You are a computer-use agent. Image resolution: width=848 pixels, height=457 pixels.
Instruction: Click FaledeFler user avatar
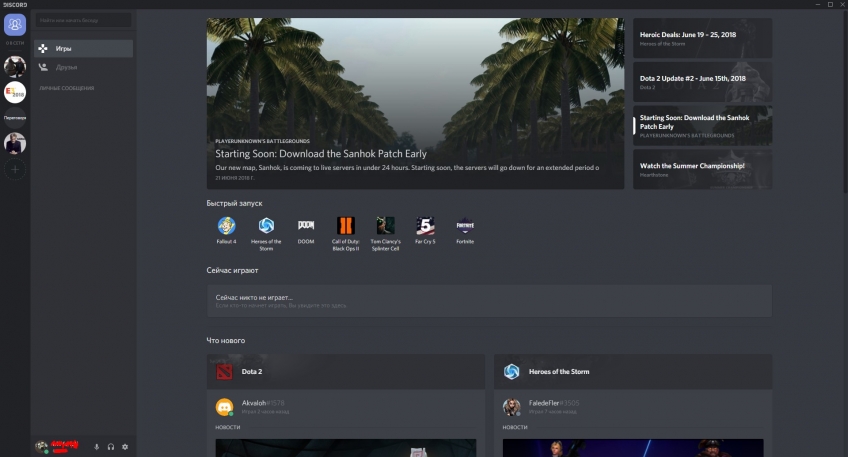(511, 407)
